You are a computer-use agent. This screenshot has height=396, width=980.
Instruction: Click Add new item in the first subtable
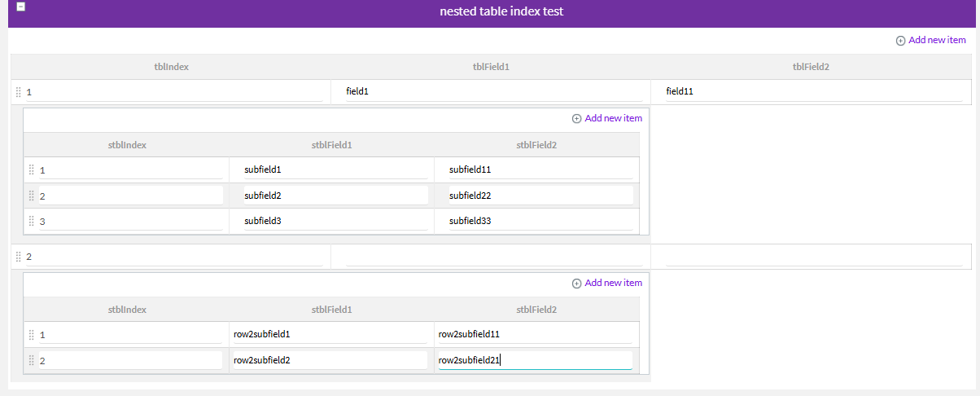coord(613,118)
